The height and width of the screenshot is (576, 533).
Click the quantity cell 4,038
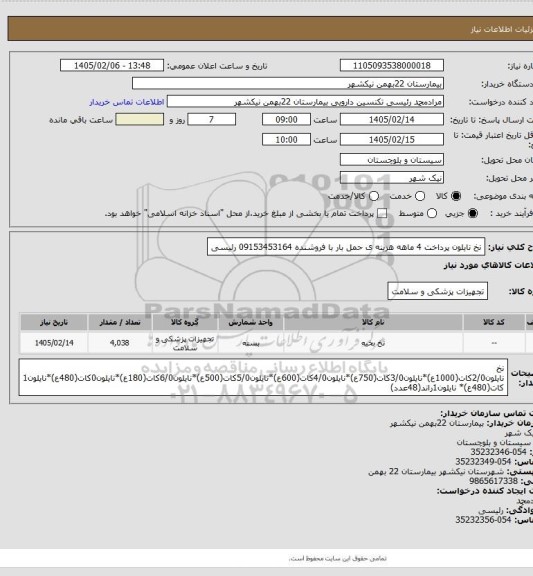120,343
